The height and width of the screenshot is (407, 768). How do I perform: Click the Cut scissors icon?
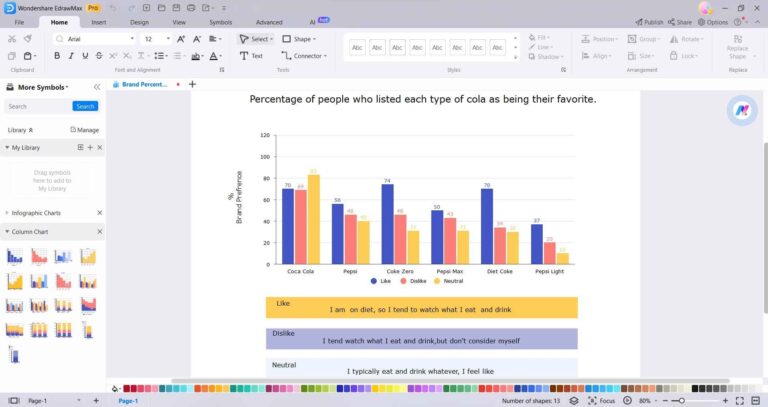coord(12,39)
